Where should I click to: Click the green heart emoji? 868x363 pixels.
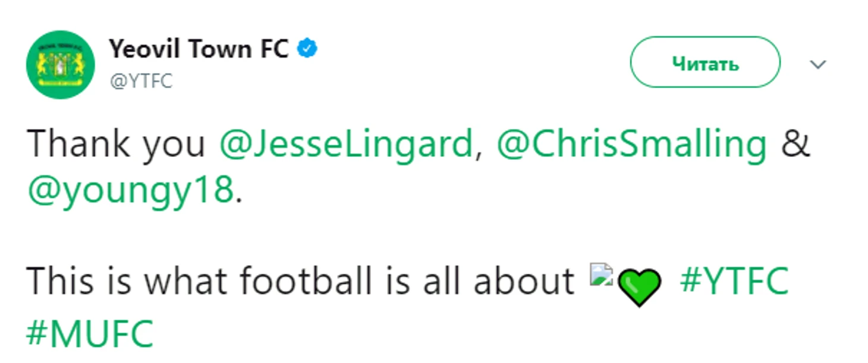(x=639, y=287)
